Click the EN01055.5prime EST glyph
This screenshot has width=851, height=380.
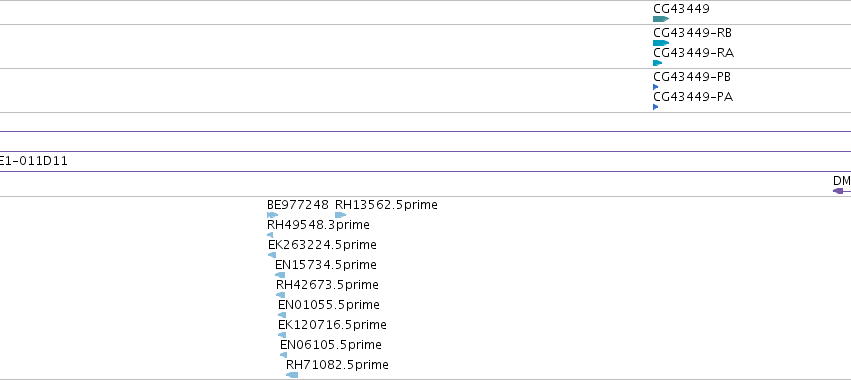pyautogui.click(x=282, y=315)
